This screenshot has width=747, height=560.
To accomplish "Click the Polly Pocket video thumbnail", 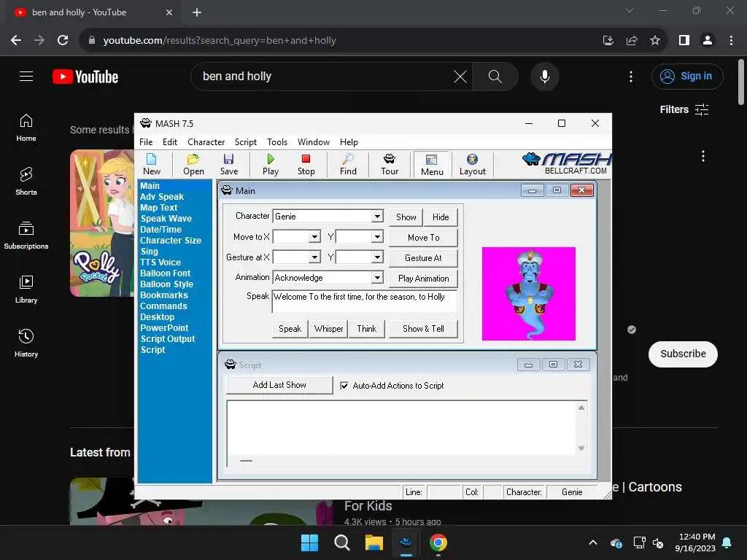I will point(102,223).
